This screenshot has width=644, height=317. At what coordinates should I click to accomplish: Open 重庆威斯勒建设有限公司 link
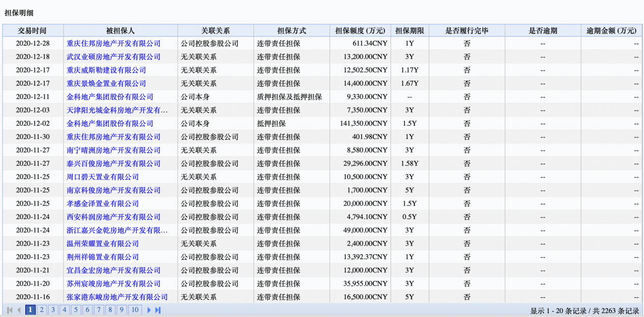click(107, 70)
